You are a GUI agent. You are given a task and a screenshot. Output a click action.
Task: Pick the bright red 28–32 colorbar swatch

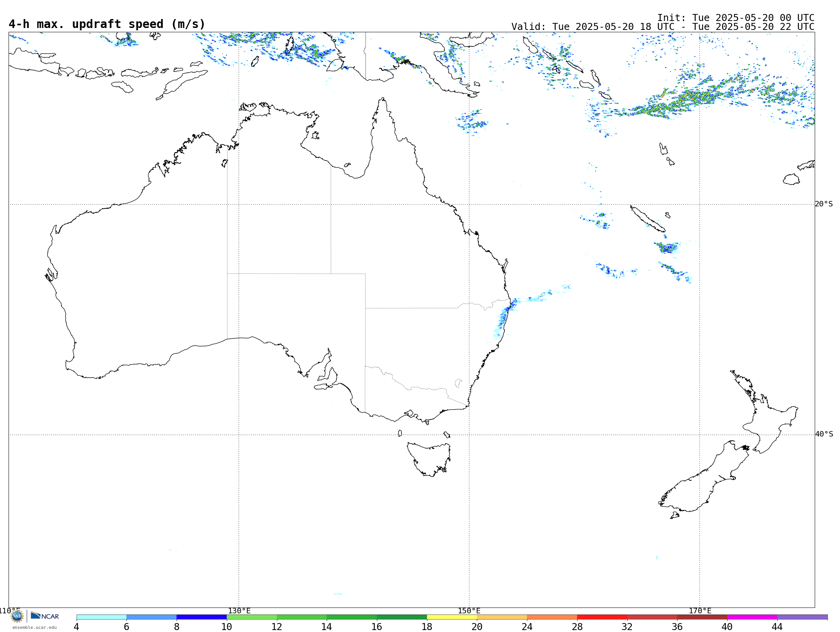602,617
